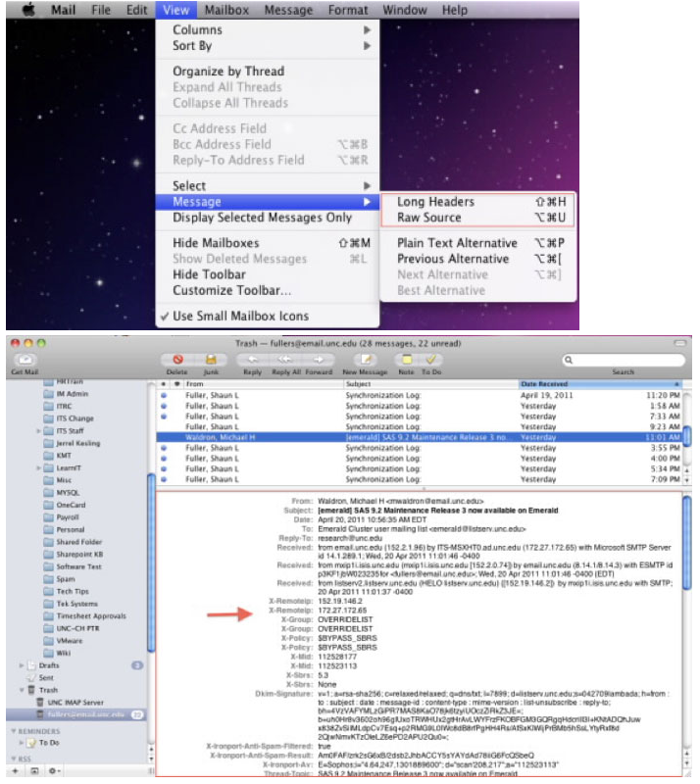Choose Previous Alternative
The width and height of the screenshot is (700, 784).
[x=477, y=260]
